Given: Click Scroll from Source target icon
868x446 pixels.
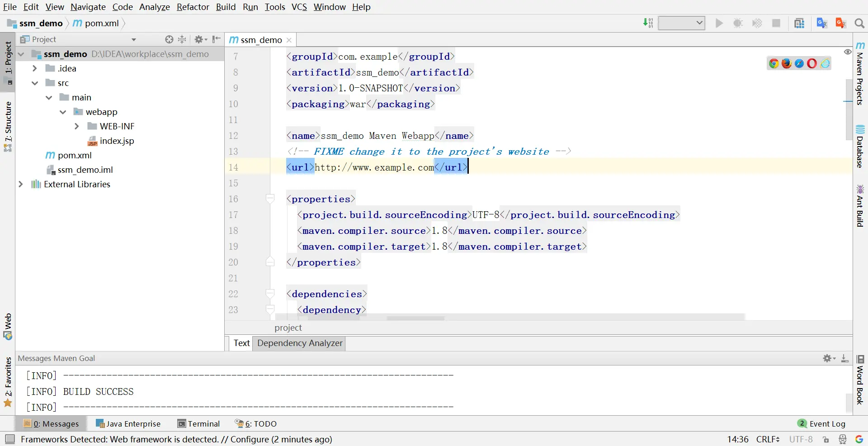Looking at the screenshot, I should tap(169, 39).
